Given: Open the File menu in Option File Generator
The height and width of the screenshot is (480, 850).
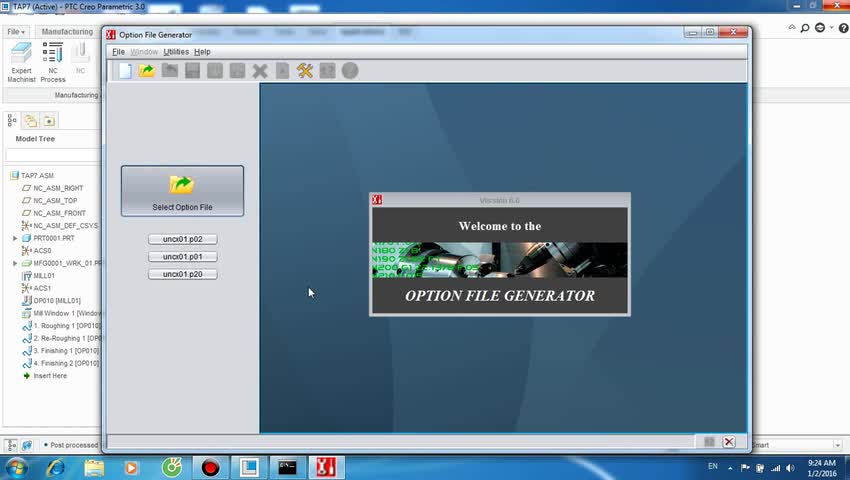Looking at the screenshot, I should click(118, 52).
